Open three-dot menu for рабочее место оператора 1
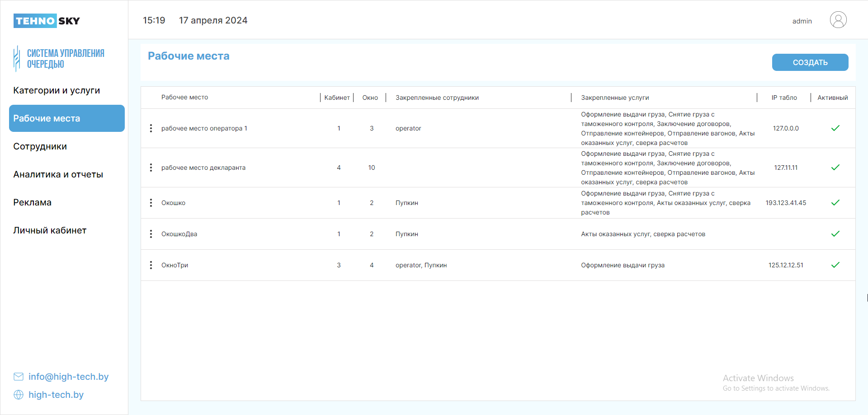868x415 pixels. pyautogui.click(x=151, y=128)
